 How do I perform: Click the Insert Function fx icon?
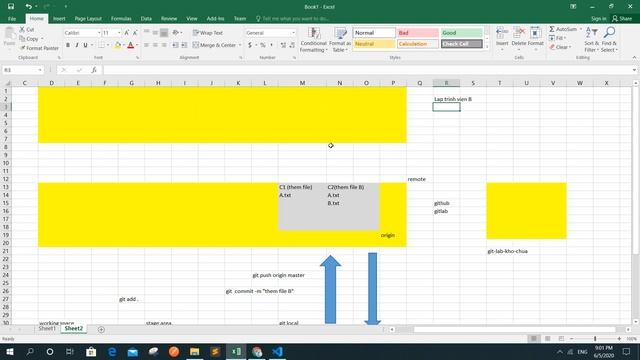[94, 70]
